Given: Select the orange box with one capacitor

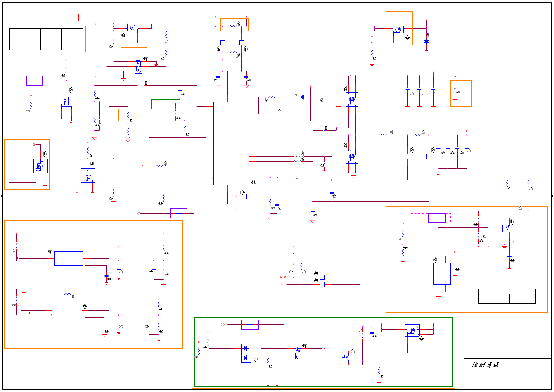Looking at the screenshot, I should pos(461,94).
